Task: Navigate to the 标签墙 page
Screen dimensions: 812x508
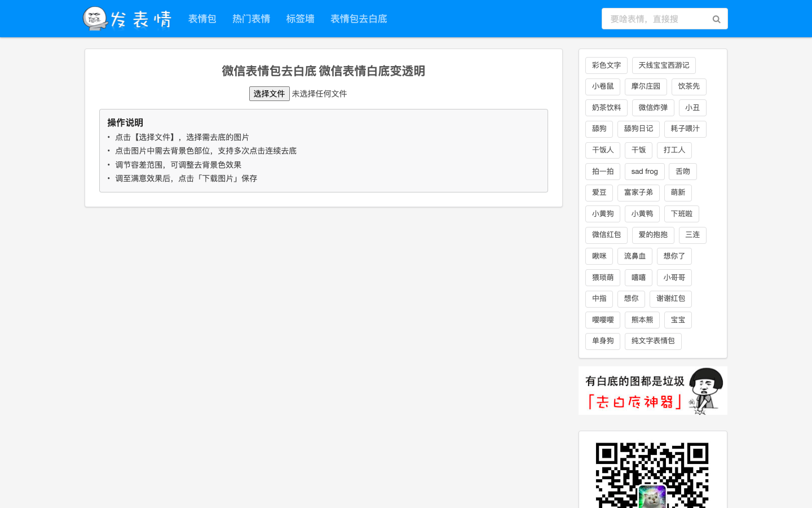Action: click(x=300, y=19)
